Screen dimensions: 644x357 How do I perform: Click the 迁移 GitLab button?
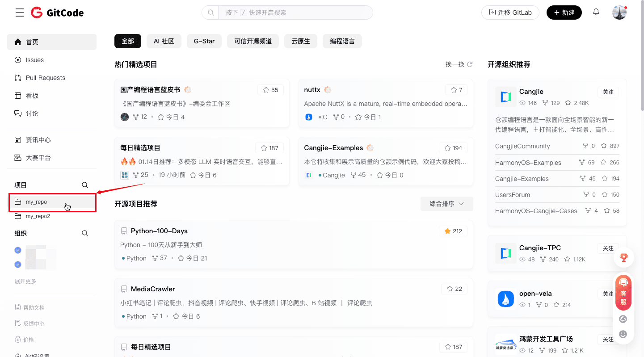[x=510, y=13]
